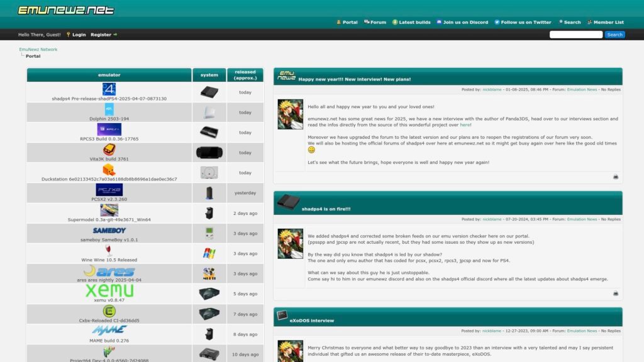
Task: Open the MAME build 0.276 link
Action: coord(109,341)
